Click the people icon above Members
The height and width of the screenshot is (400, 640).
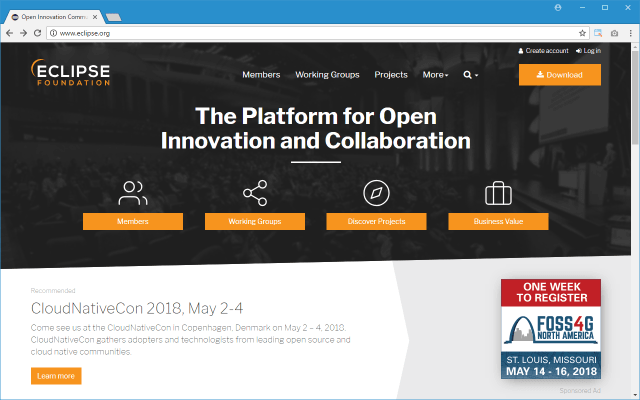133,193
